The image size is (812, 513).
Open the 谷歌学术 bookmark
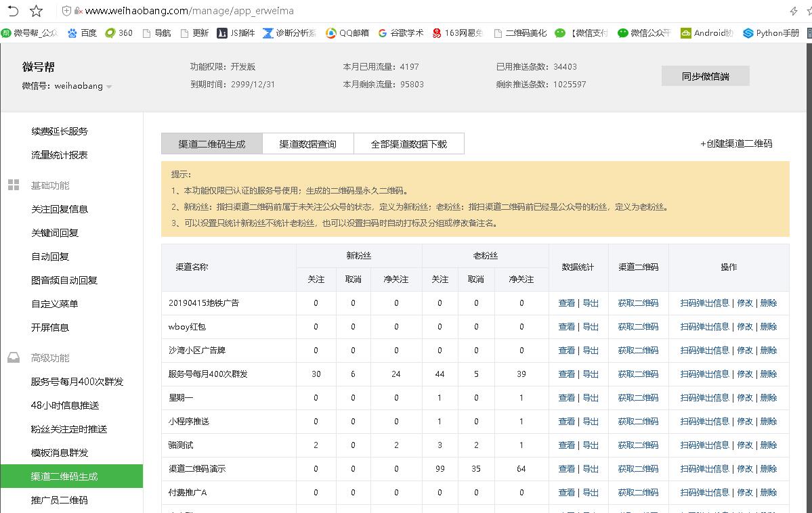pyautogui.click(x=401, y=33)
